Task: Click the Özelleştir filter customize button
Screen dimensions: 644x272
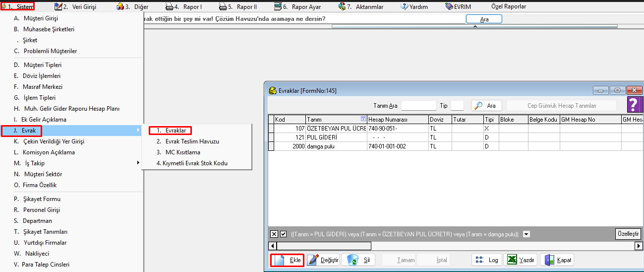Action: coord(627,234)
